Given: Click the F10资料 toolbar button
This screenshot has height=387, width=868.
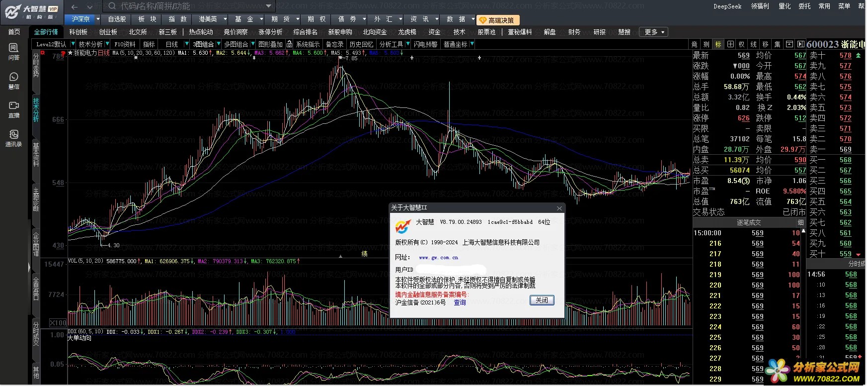Looking at the screenshot, I should (125, 44).
